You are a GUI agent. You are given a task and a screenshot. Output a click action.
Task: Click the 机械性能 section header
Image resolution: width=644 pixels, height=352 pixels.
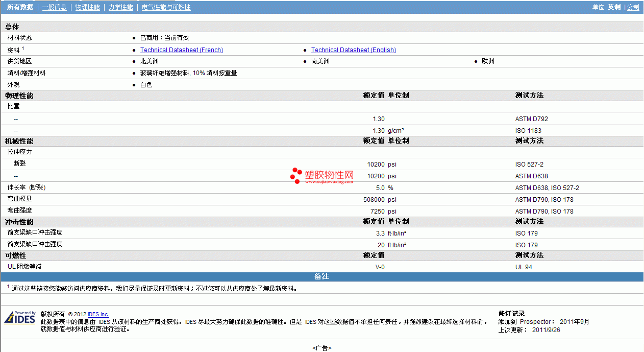point(19,141)
